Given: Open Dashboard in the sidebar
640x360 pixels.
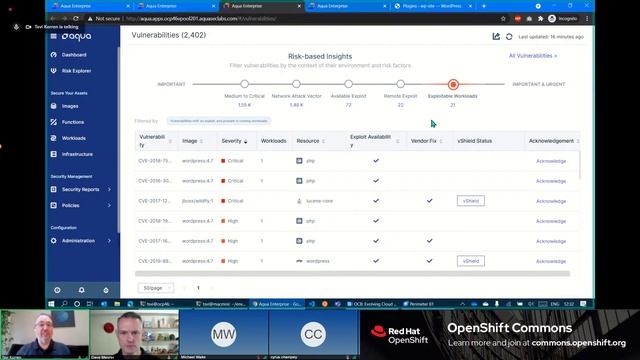Looking at the screenshot, I should click(74, 55).
